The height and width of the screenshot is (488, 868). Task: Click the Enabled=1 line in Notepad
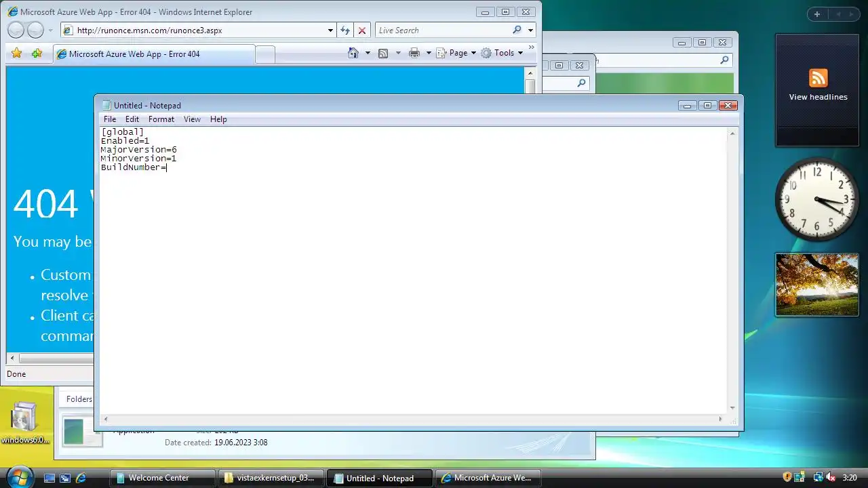pyautogui.click(x=125, y=141)
